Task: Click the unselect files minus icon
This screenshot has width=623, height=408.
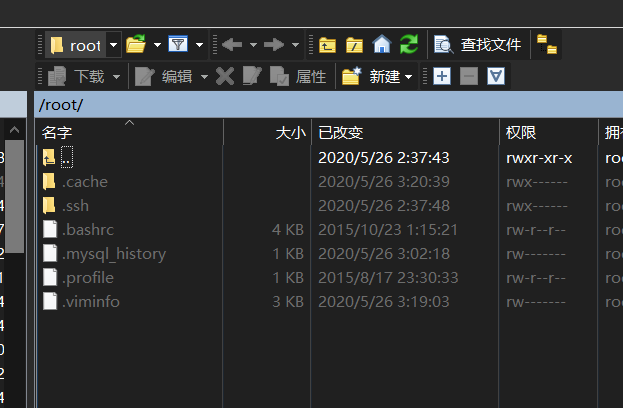Action: point(469,76)
